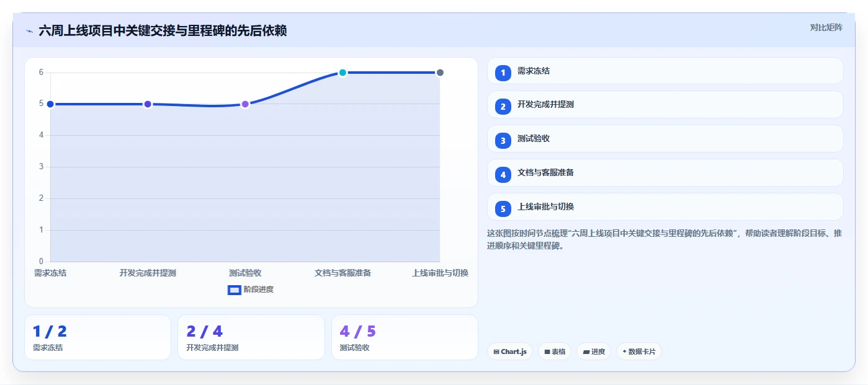Click the 表格 tag
868x385 pixels.
click(555, 352)
